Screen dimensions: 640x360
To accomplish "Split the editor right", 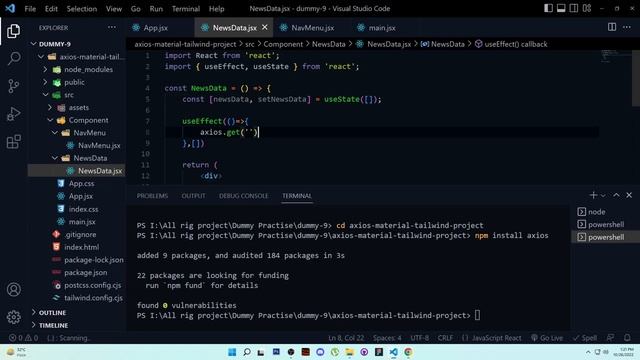I will (612, 27).
